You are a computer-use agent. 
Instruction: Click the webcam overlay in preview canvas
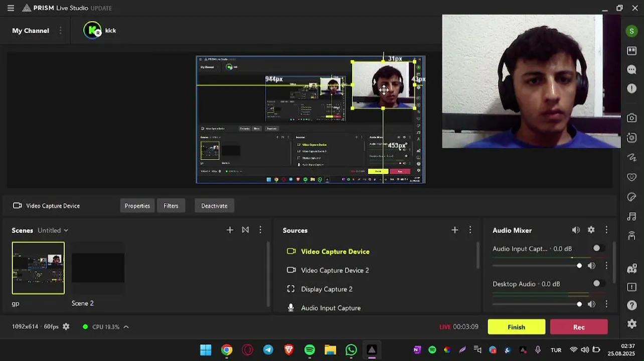point(384,85)
